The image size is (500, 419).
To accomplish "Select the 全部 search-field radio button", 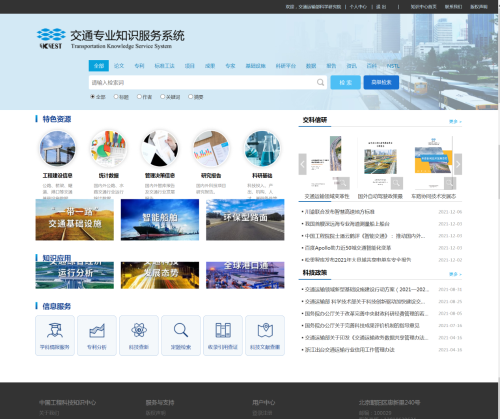I will point(93,97).
